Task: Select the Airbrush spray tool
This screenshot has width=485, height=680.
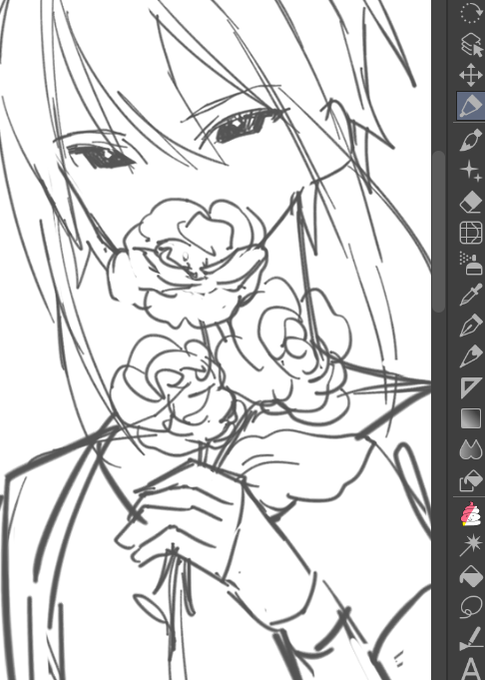Action: click(x=470, y=263)
